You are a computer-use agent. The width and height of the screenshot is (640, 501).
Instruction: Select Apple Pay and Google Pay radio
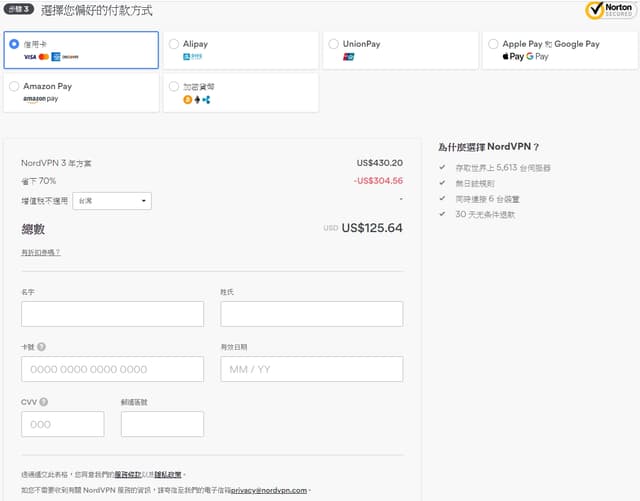(x=493, y=44)
